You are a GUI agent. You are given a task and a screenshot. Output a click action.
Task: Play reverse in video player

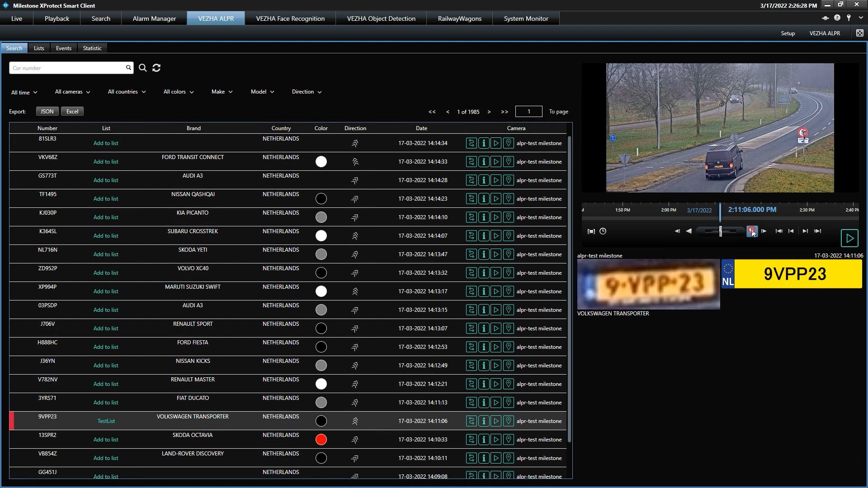click(x=689, y=231)
